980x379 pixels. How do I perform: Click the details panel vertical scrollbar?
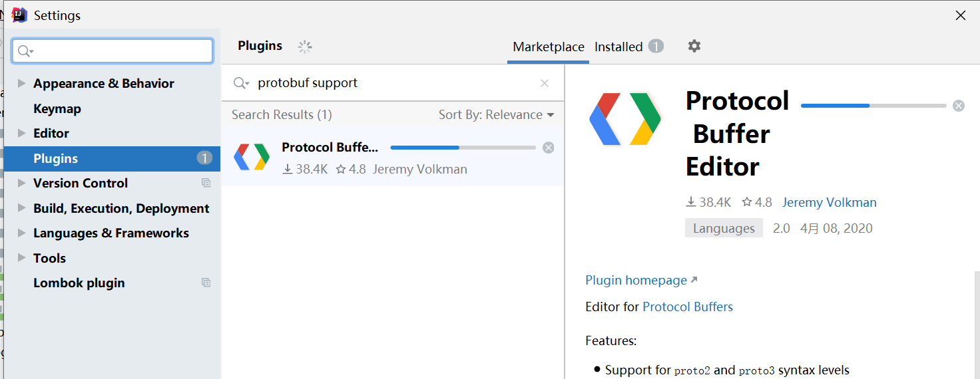(977, 325)
